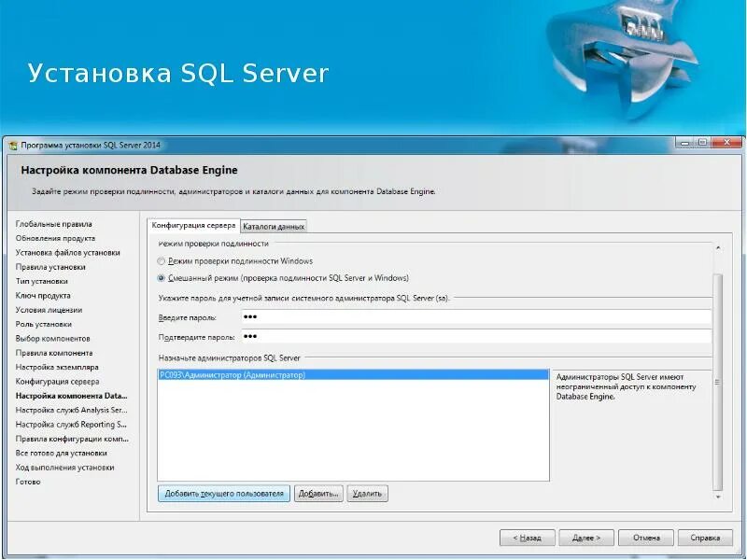The image size is (747, 560).
Task: Click Ключ продукта step in sidebar
Action: point(43,295)
